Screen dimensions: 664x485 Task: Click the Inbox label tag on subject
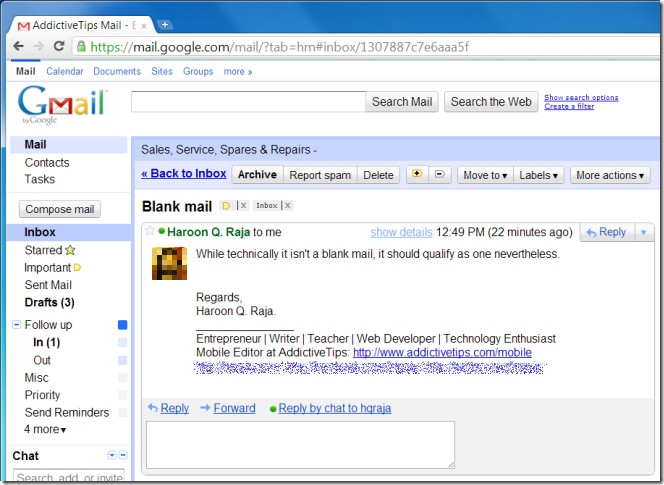(x=267, y=205)
